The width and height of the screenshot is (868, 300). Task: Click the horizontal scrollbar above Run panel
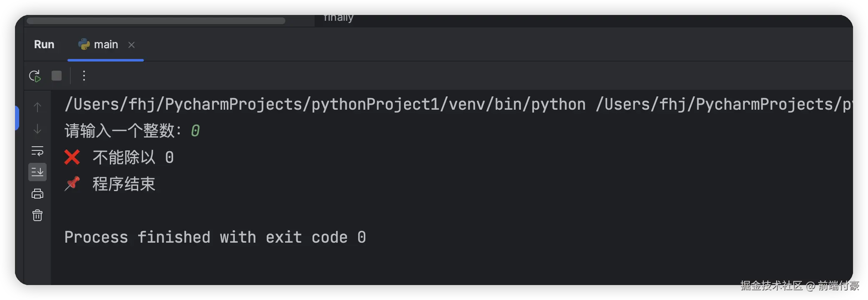[156, 20]
